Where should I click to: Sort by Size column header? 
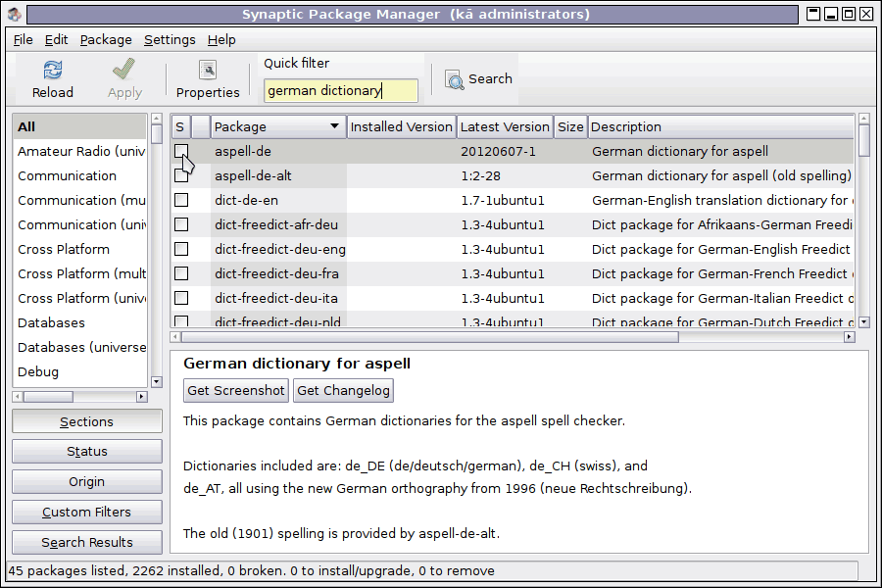click(570, 126)
